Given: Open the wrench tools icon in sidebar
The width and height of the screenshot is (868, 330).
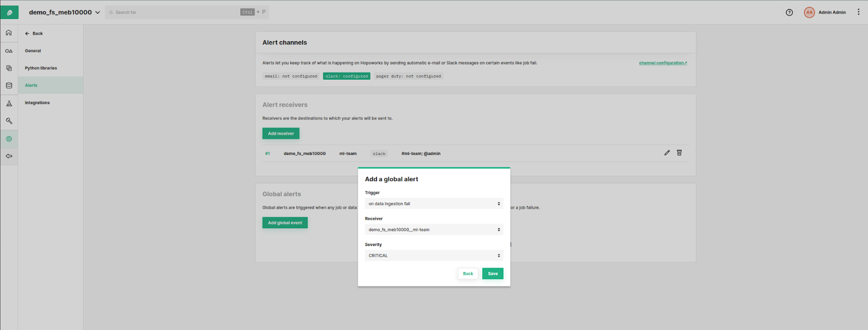Looking at the screenshot, I should click(x=9, y=121).
